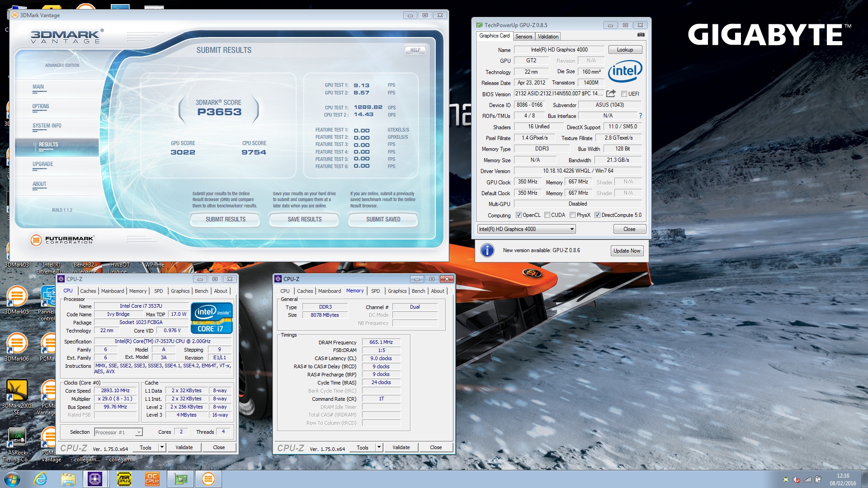868x488 pixels.
Task: Click the SAVE RESULTS button
Action: [305, 220]
